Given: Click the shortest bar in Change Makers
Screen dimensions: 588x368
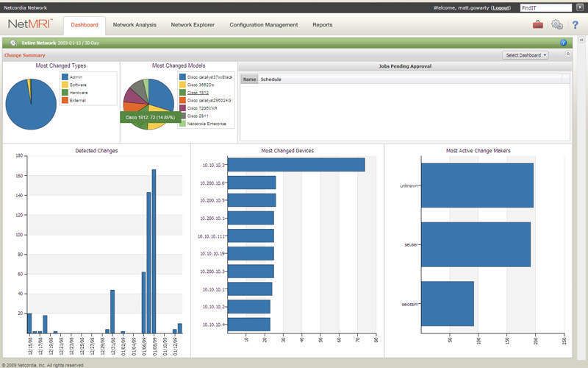Looking at the screenshot, I should [448, 304].
